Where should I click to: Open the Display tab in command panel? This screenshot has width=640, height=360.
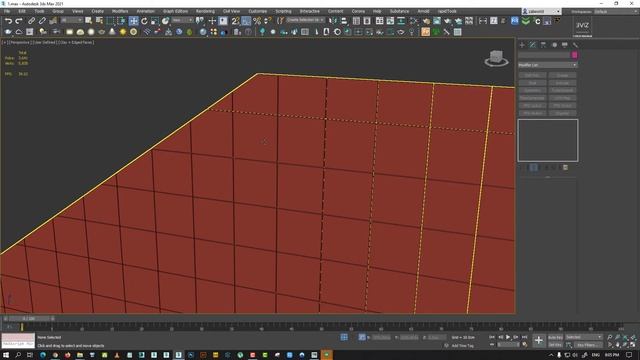click(x=564, y=45)
